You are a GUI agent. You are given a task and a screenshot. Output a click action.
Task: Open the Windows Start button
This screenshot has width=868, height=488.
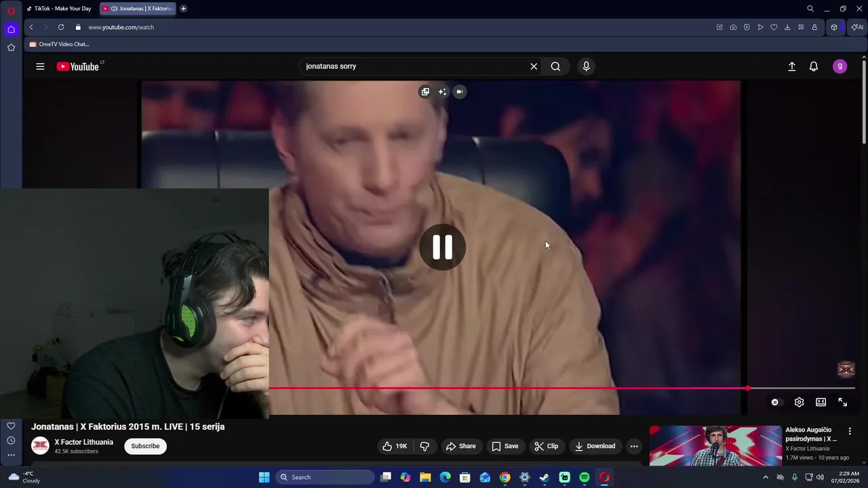click(x=264, y=477)
